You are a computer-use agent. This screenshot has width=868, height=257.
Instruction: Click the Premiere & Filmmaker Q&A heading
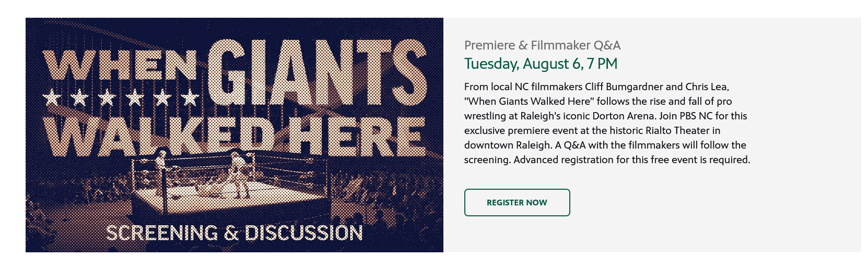click(x=542, y=45)
